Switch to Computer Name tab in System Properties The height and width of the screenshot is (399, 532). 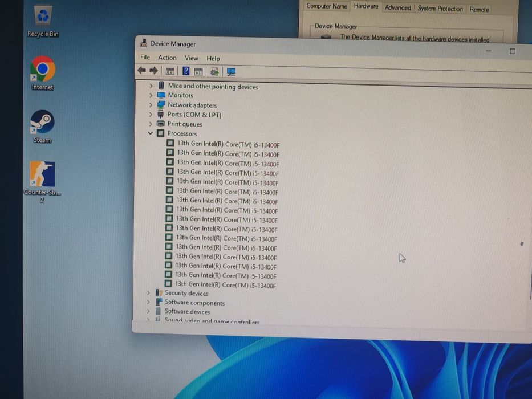pyautogui.click(x=326, y=6)
